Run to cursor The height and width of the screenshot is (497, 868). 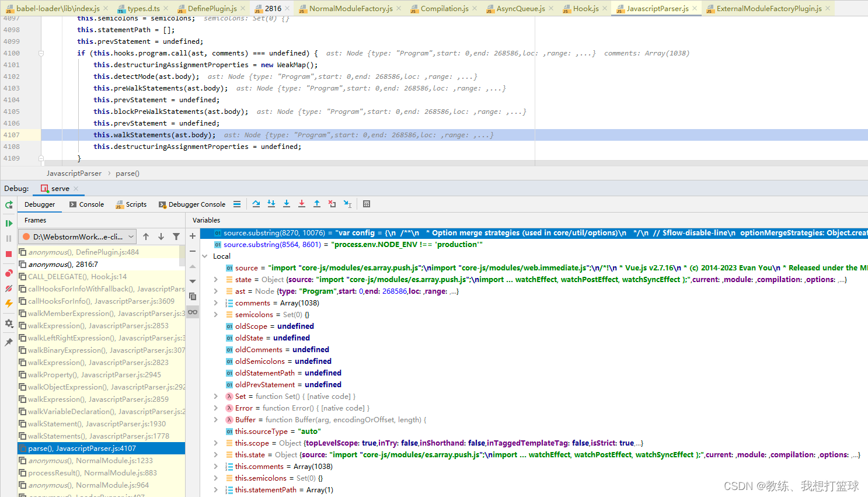(x=347, y=204)
